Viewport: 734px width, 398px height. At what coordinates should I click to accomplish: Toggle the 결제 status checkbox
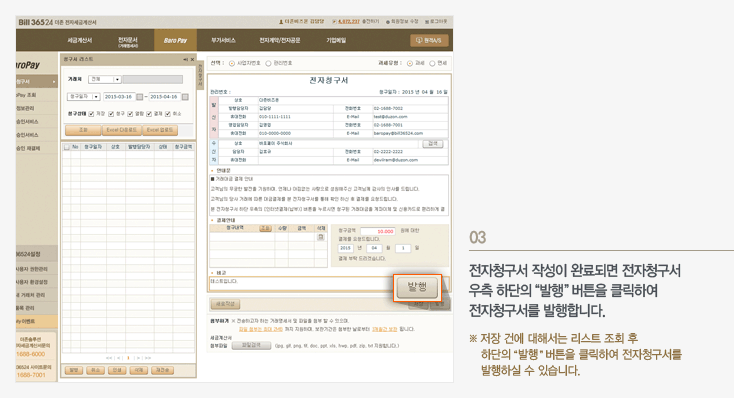click(149, 114)
